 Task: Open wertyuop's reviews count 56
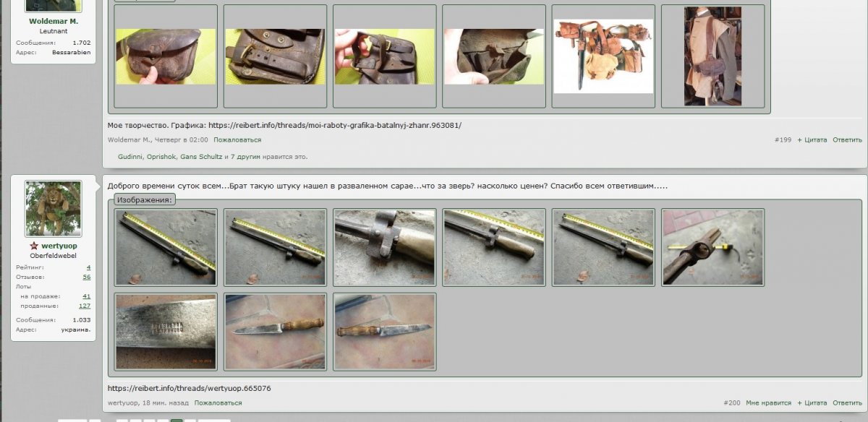(86, 277)
